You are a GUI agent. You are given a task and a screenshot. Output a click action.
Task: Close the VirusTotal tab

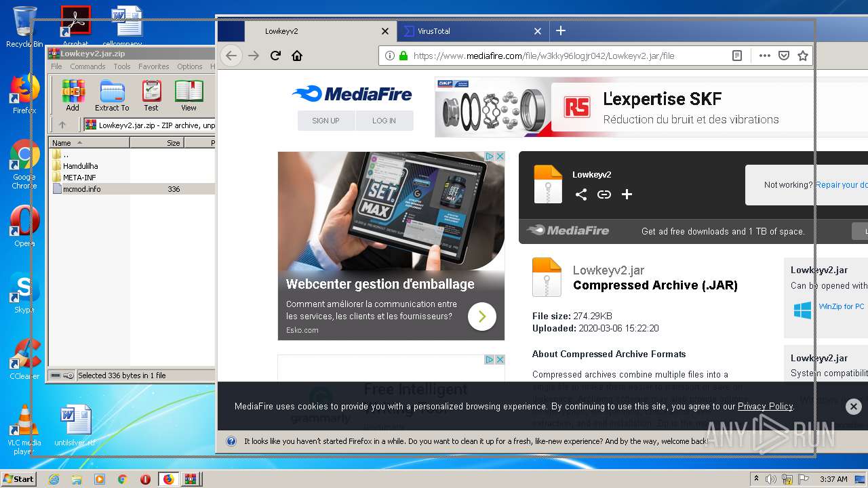[538, 31]
